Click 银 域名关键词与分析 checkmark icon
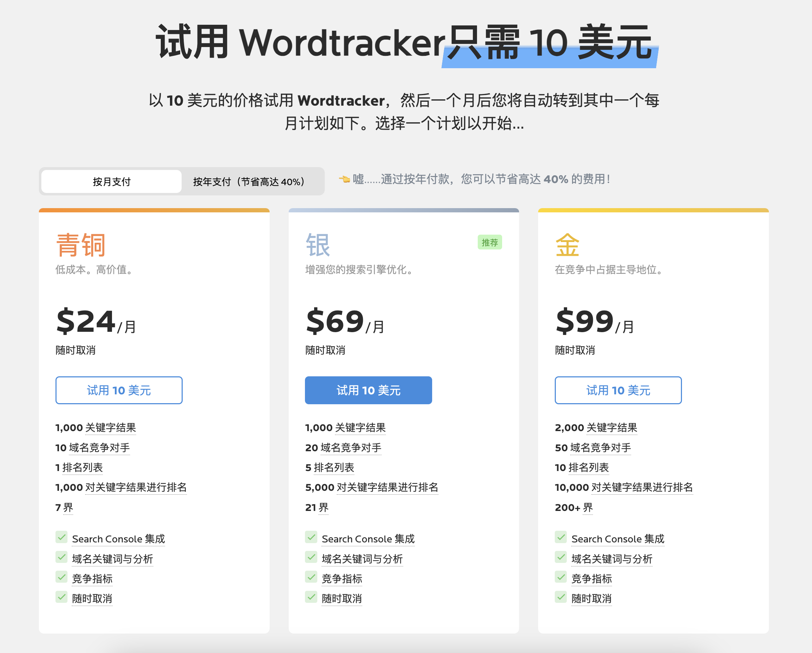812x653 pixels. 311,557
